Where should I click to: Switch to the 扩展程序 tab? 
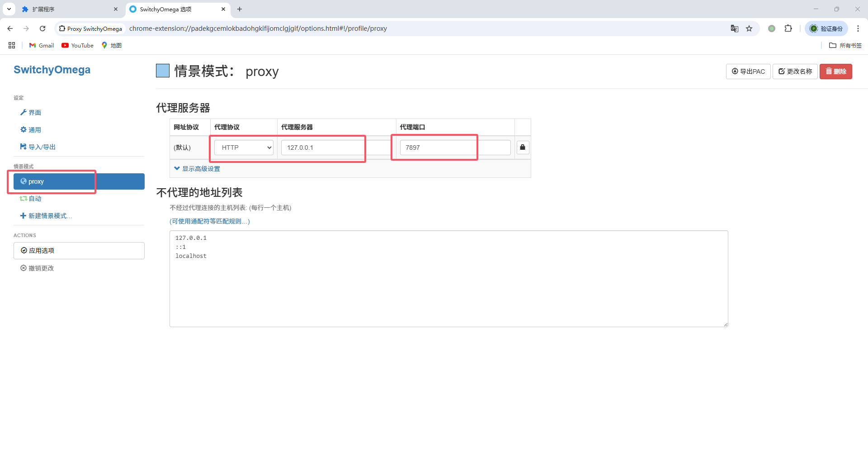(x=68, y=9)
